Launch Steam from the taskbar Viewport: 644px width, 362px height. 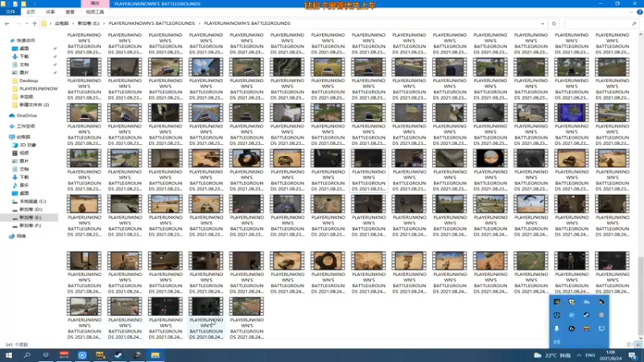tap(118, 356)
